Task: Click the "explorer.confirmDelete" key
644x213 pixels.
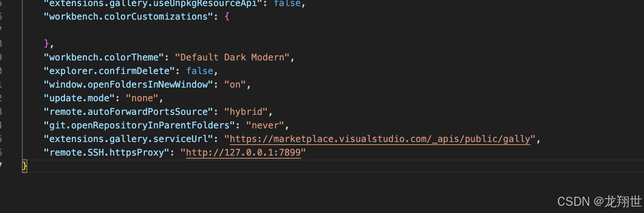Action: coord(109,71)
